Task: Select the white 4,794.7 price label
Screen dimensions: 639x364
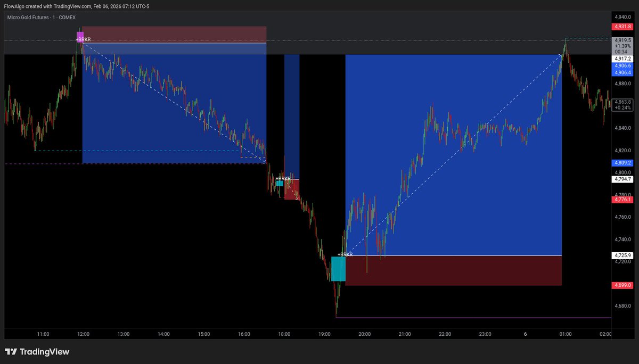Action: pos(622,179)
